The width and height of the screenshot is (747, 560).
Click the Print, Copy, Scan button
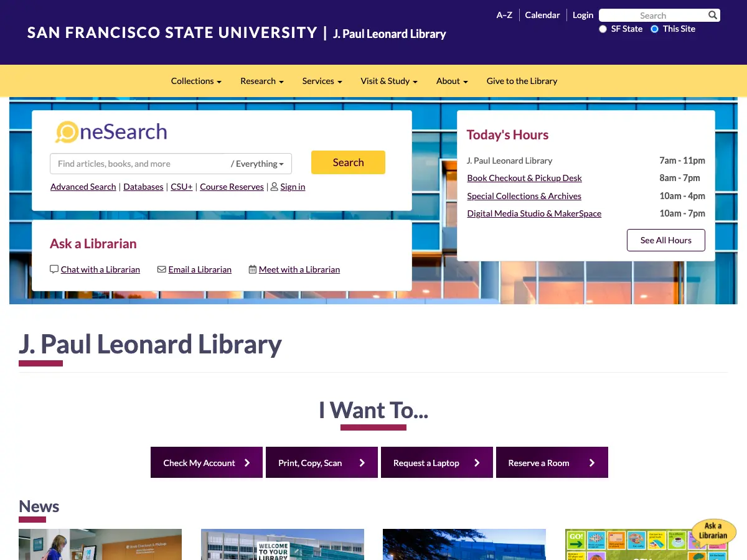[x=322, y=462]
